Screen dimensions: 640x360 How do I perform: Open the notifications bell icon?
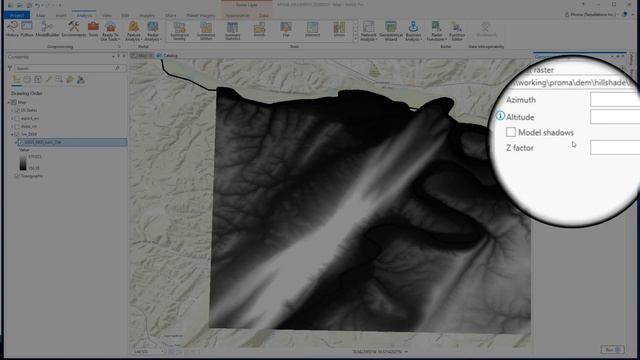point(625,14)
